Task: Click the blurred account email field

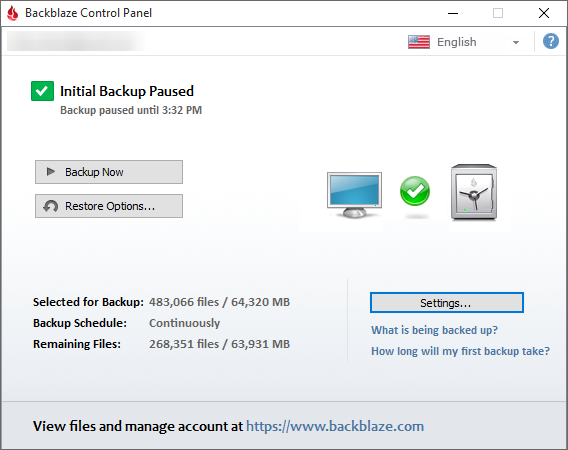Action: [x=75, y=41]
